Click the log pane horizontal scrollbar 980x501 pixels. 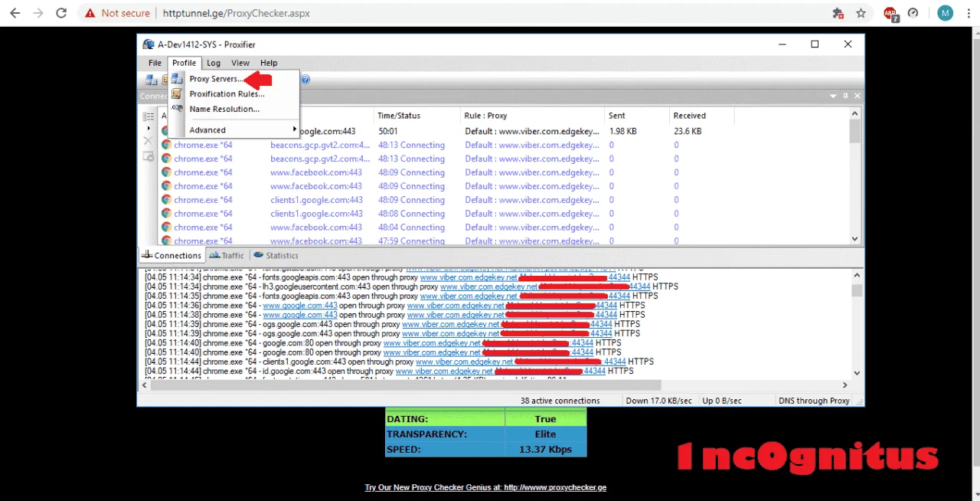(405, 385)
